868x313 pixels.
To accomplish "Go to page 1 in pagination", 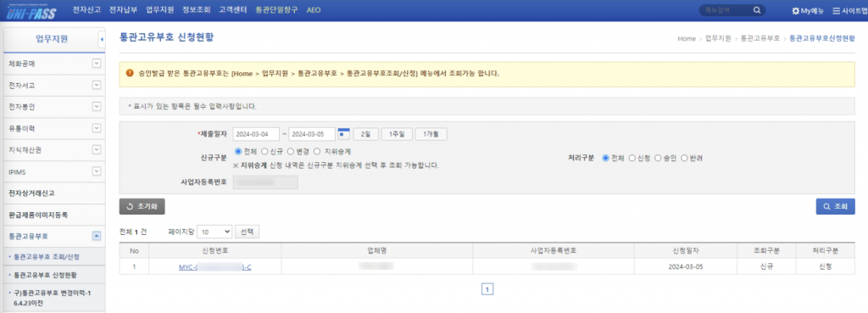I will pyautogui.click(x=487, y=288).
